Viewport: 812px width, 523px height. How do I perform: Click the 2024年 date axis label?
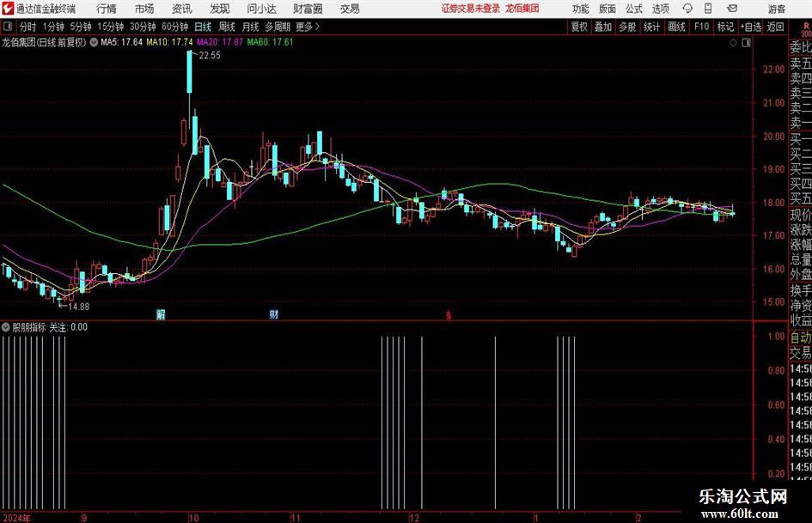[x=16, y=518]
